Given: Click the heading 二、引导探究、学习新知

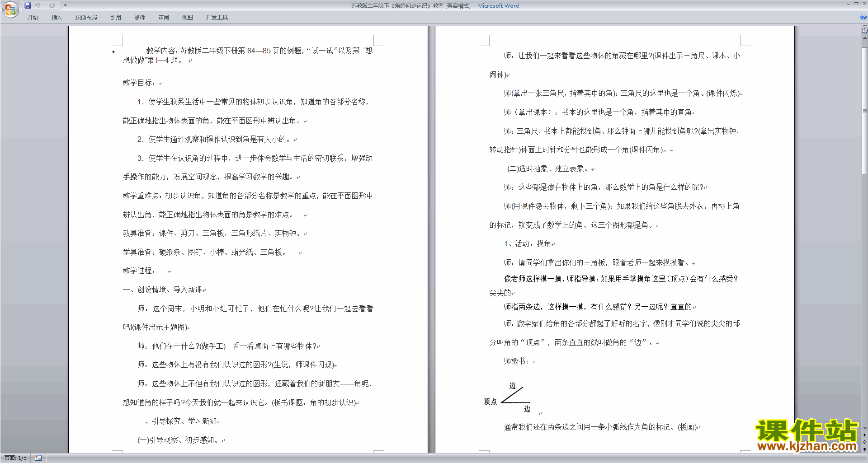Looking at the screenshot, I should [177, 421].
